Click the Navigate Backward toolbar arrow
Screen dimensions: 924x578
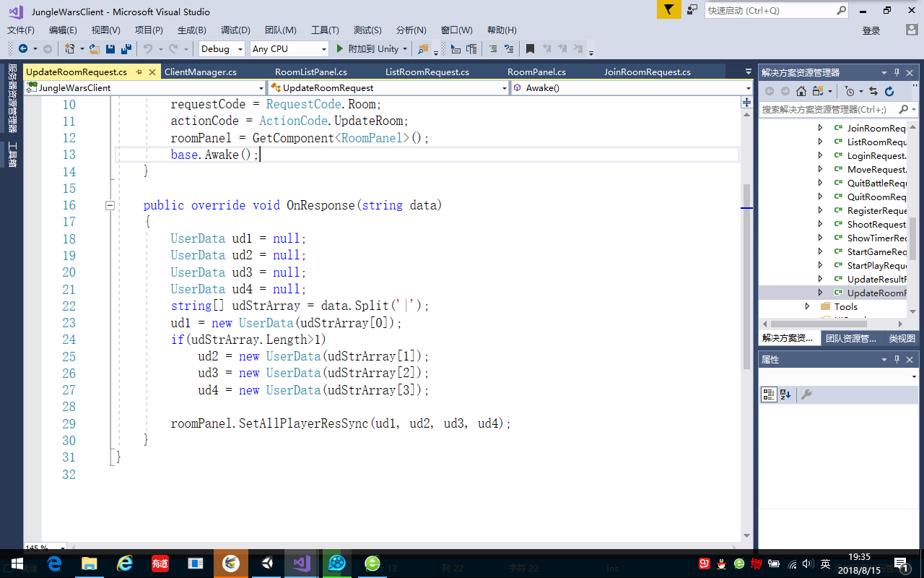pyautogui.click(x=23, y=49)
